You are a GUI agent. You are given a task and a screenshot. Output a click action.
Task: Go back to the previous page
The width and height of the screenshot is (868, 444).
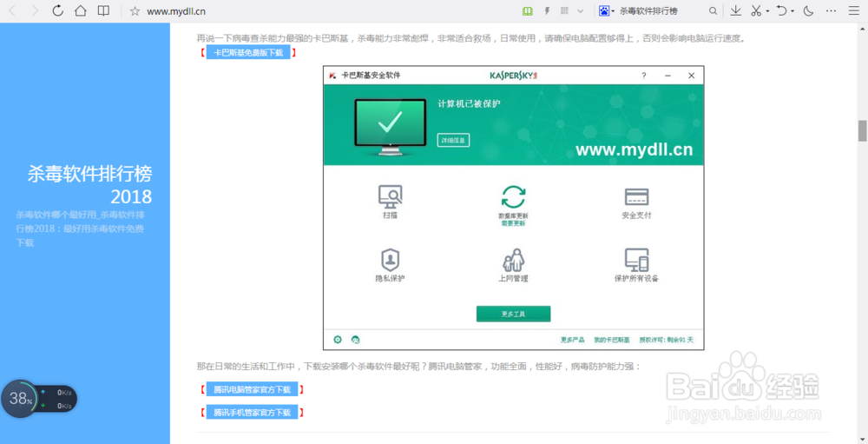(x=12, y=10)
